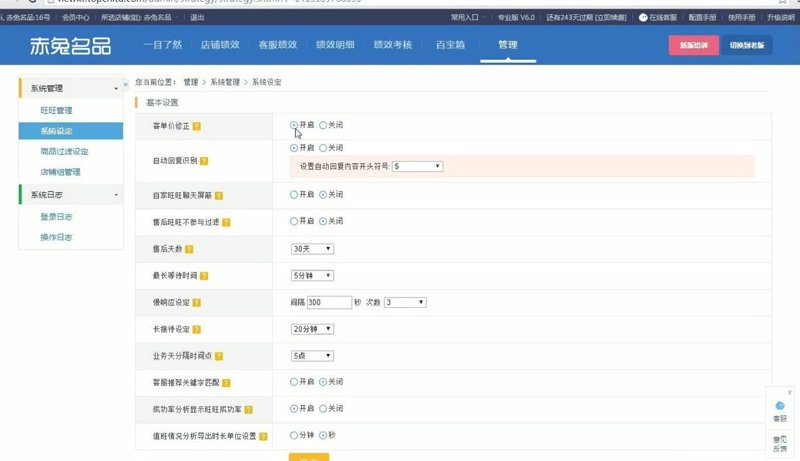Click help icon beside 售后旺旺不参与过滤
Viewport: 800px width, 461px height.
(x=226, y=222)
